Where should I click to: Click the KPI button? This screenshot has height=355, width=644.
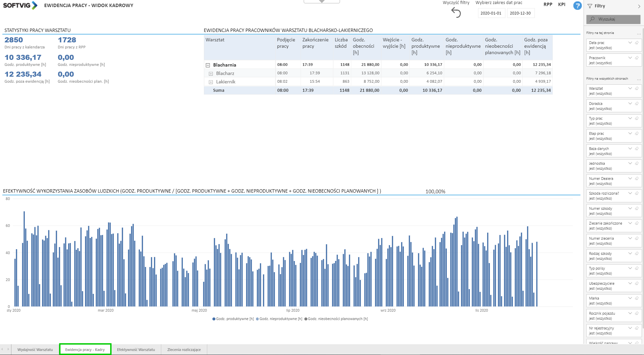562,5
